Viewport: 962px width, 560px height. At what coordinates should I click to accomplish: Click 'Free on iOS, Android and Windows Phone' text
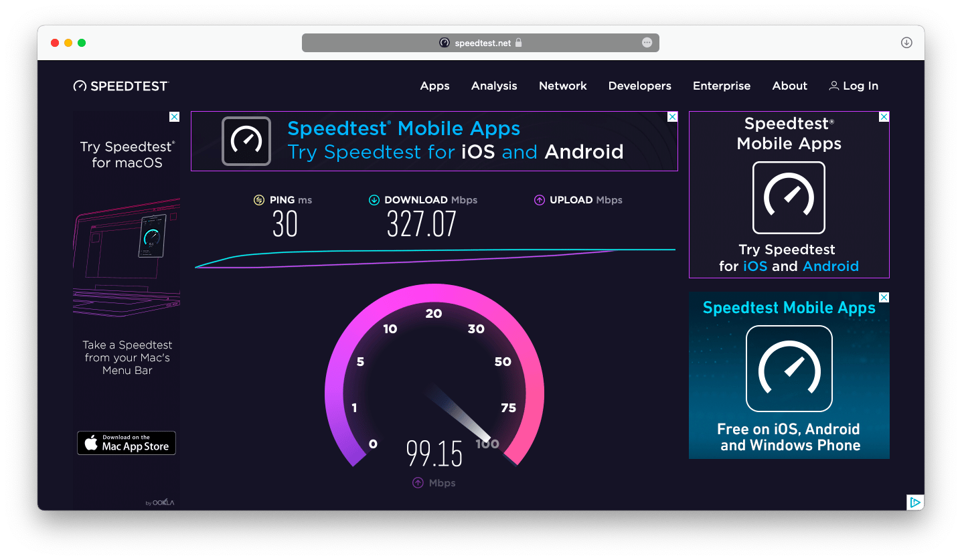coord(789,437)
